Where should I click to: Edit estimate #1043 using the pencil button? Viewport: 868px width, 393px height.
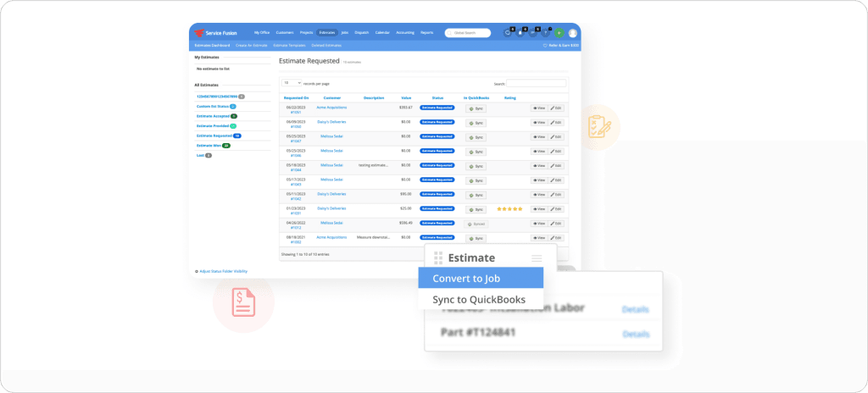[x=556, y=180]
